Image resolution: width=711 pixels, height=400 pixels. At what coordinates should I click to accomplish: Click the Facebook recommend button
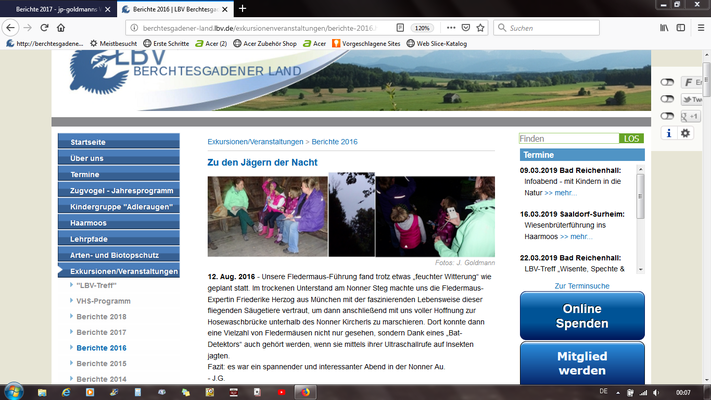(x=692, y=82)
